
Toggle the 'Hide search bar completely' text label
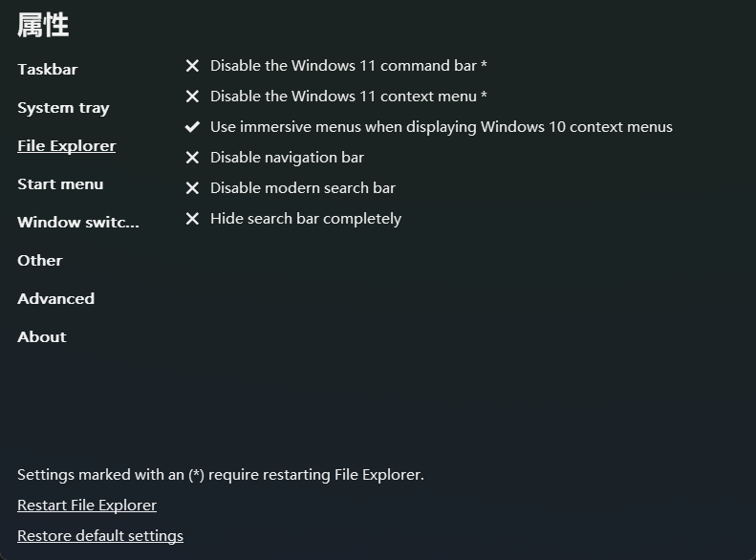point(306,219)
